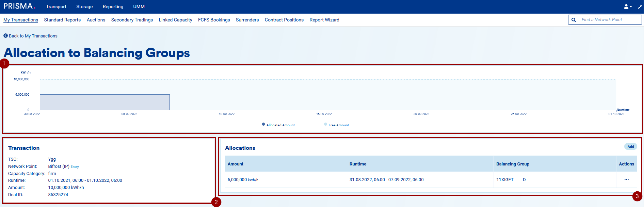Screen dimensions: 644x207
Task: Click the Add allocation button
Action: click(630, 146)
